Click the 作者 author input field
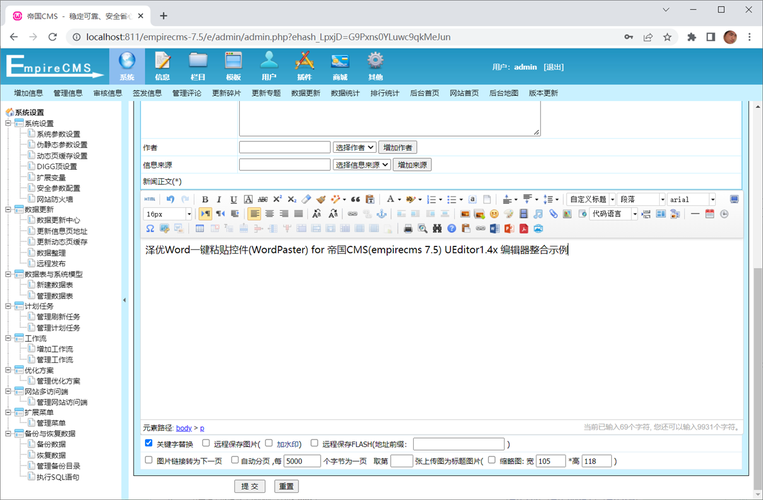This screenshot has height=500, width=763. point(285,147)
